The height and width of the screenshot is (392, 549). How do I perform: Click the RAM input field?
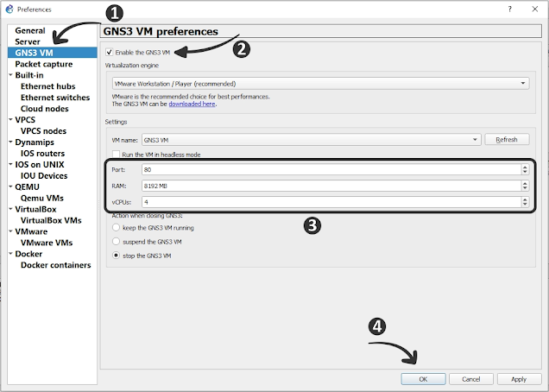331,186
